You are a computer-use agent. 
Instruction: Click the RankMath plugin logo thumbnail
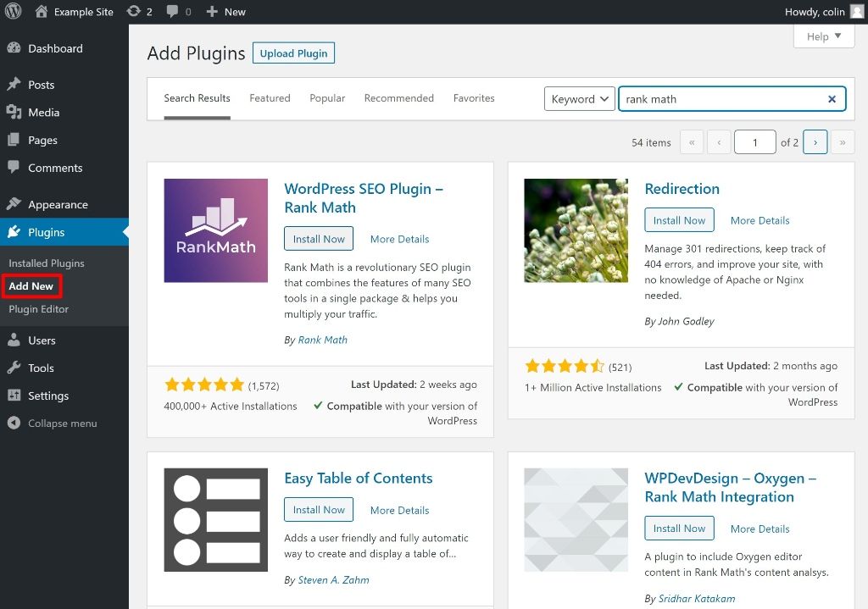(216, 230)
